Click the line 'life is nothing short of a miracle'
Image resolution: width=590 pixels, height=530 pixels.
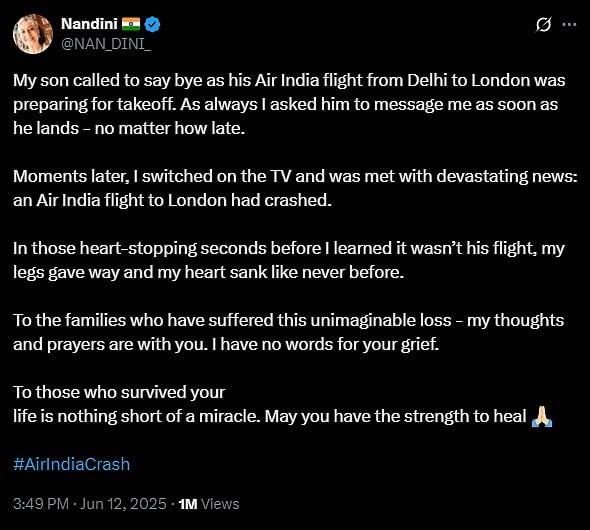pos(269,416)
